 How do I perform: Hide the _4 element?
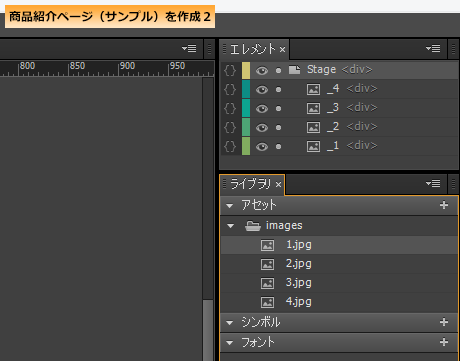pyautogui.click(x=262, y=89)
